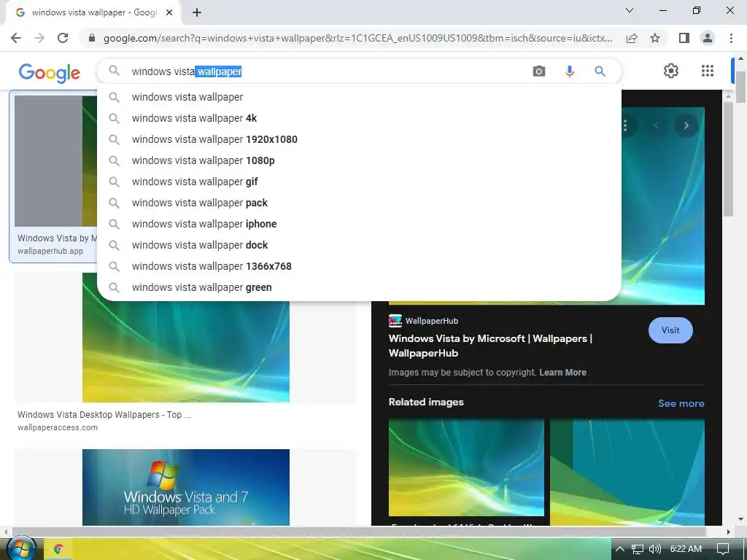Click wallpaperaccess.com source text

tap(58, 427)
